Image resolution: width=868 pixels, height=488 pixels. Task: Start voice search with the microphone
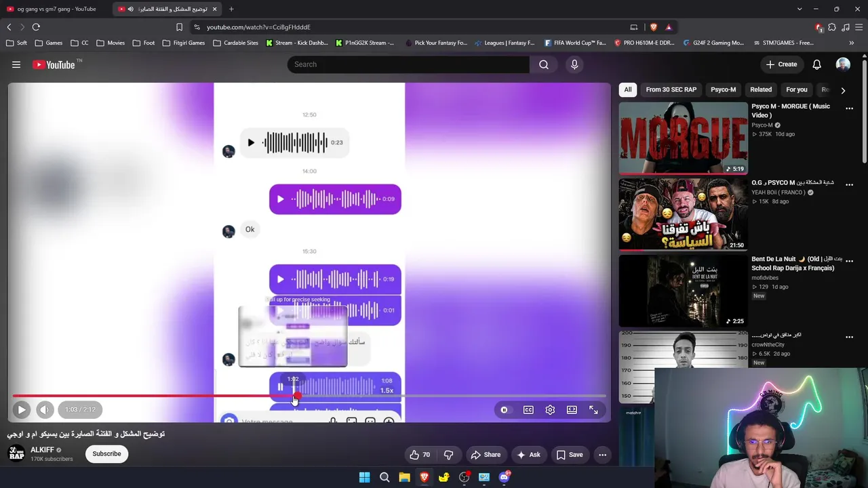pos(574,64)
